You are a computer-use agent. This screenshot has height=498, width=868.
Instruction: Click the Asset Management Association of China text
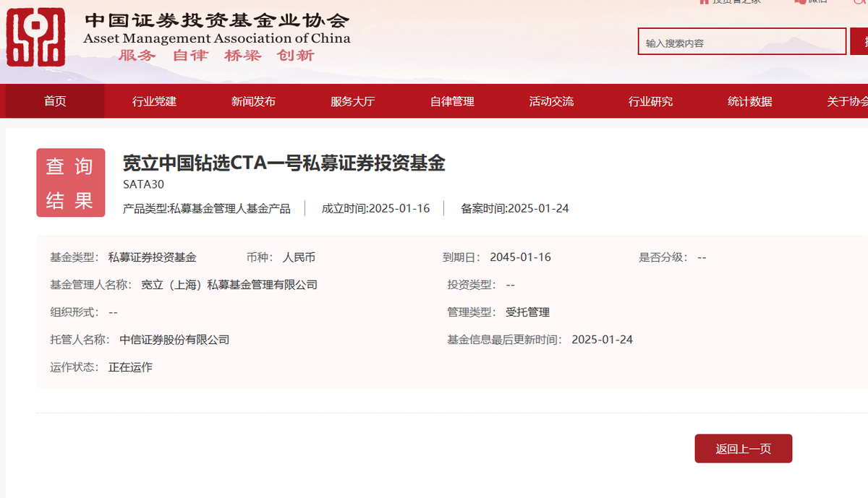point(217,38)
